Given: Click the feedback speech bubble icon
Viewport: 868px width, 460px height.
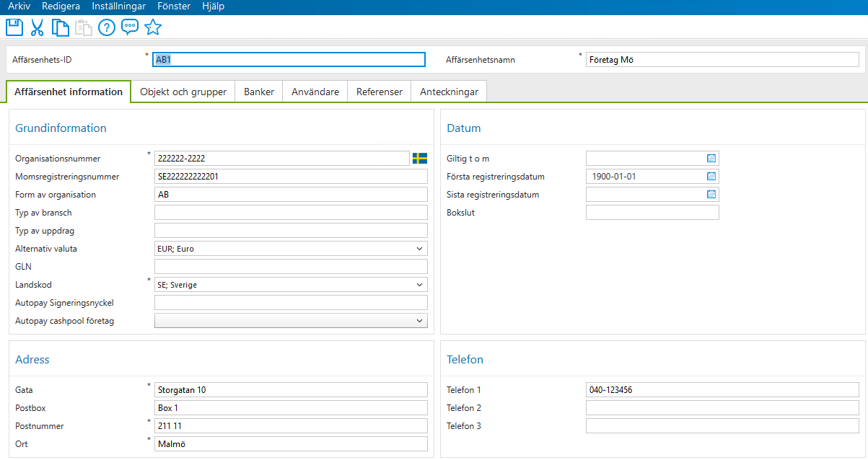Looking at the screenshot, I should pos(130,27).
